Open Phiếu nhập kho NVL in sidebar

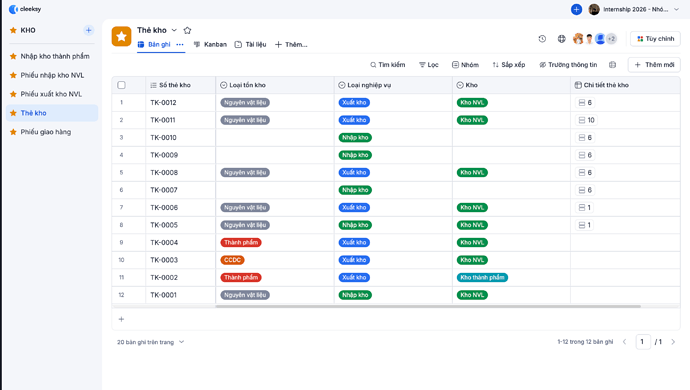pos(52,75)
